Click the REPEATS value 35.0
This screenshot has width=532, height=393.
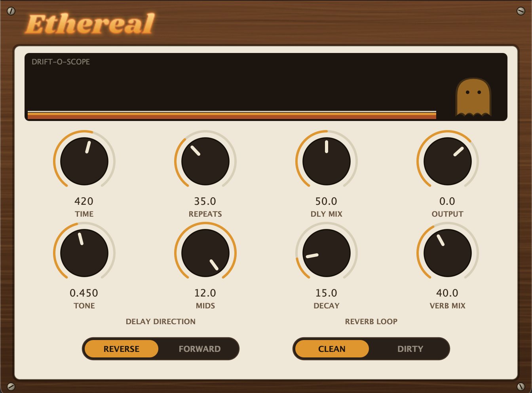pyautogui.click(x=205, y=201)
